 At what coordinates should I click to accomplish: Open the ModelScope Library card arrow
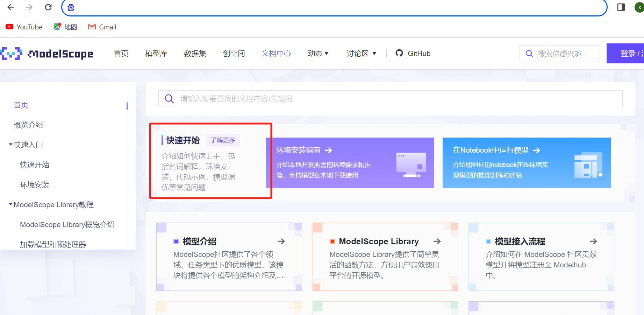coord(437,241)
